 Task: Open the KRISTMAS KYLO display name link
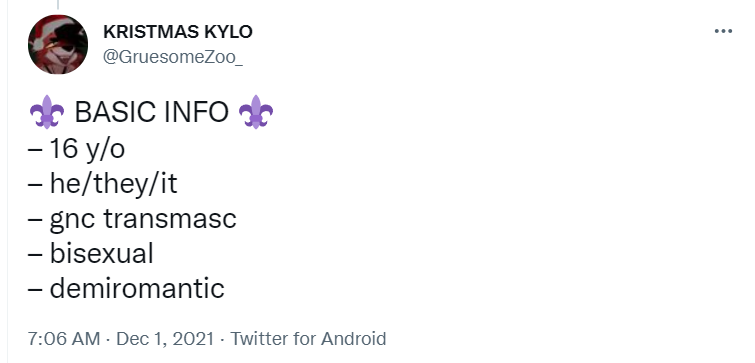coord(178,32)
